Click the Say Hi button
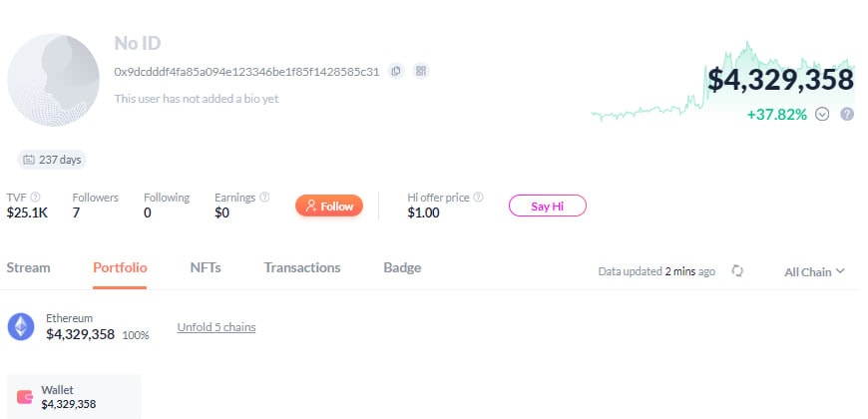 pos(548,206)
